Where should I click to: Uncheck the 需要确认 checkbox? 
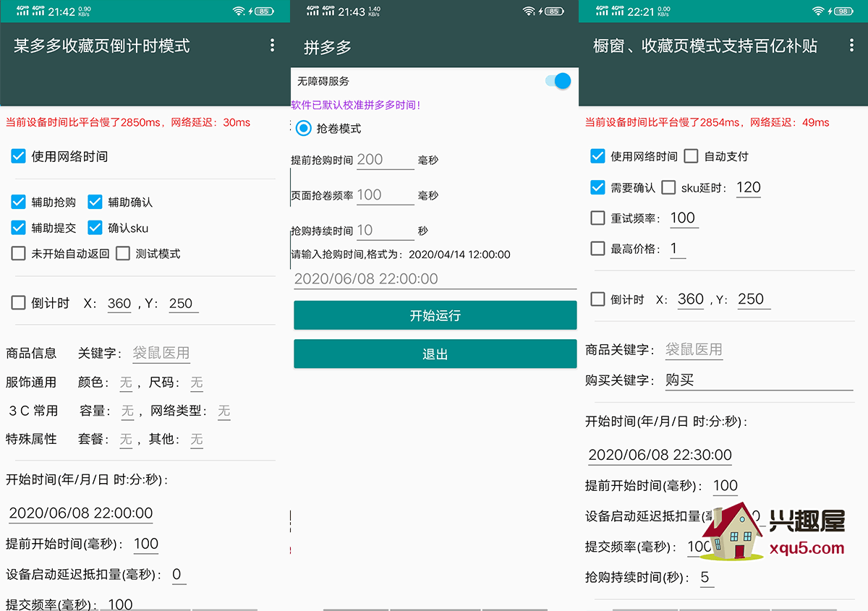coord(597,188)
